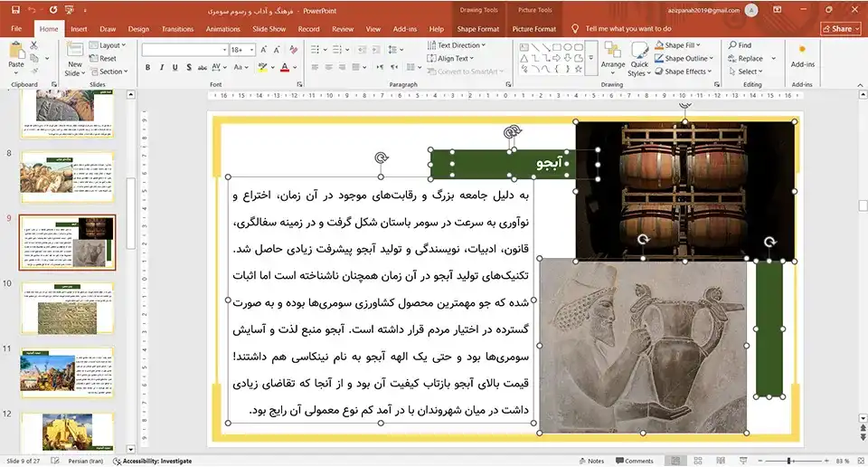Increase font size with the larger A
The height and width of the screenshot is (467, 868).
tap(263, 49)
